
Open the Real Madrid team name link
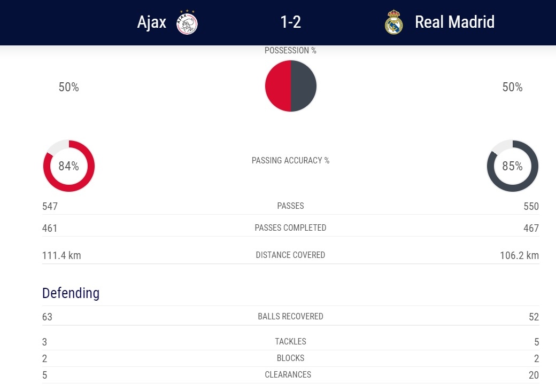click(x=454, y=22)
